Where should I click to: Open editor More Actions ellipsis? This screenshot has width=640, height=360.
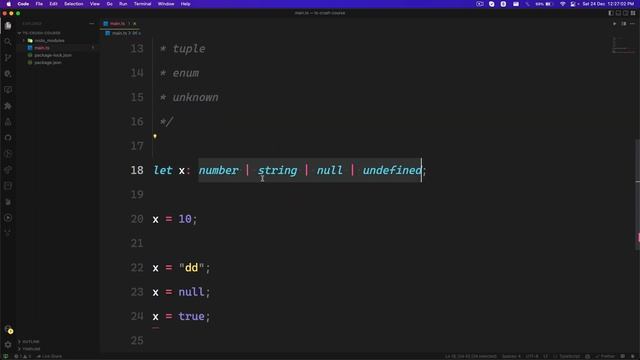point(632,24)
